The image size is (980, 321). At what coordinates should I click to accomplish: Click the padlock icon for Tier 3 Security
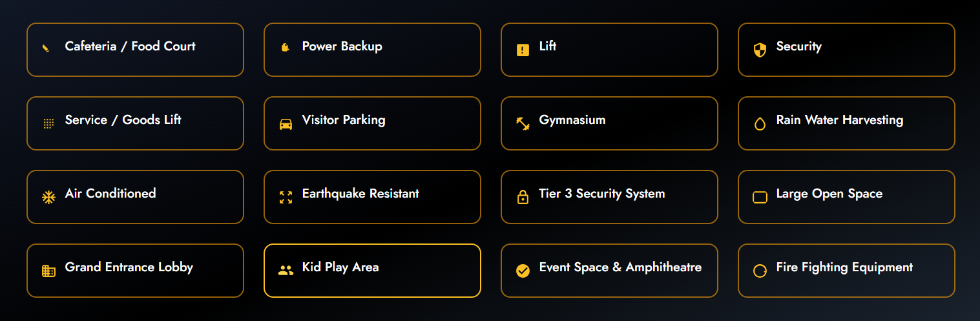523,197
